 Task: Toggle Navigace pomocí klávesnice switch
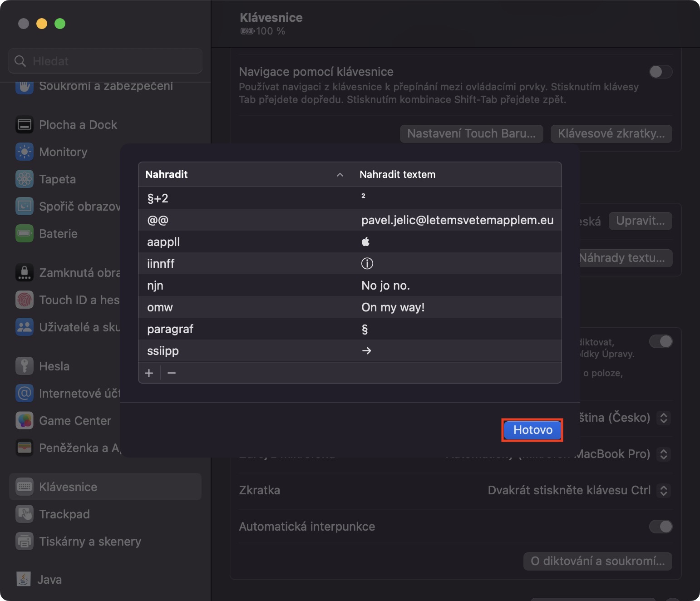click(x=661, y=72)
